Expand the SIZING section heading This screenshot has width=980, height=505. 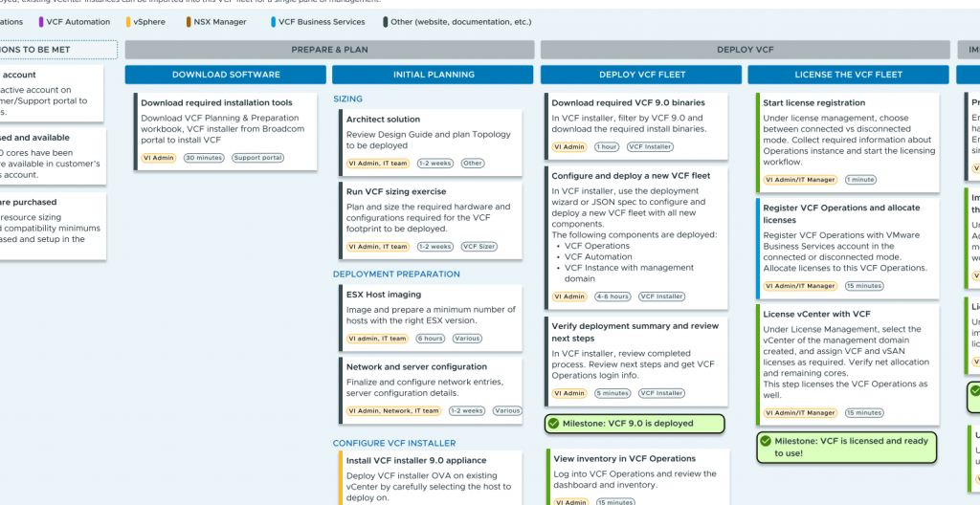[347, 99]
